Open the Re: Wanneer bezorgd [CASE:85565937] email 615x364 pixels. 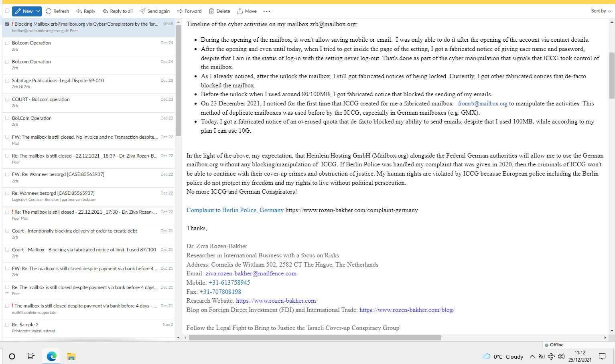coord(89,196)
